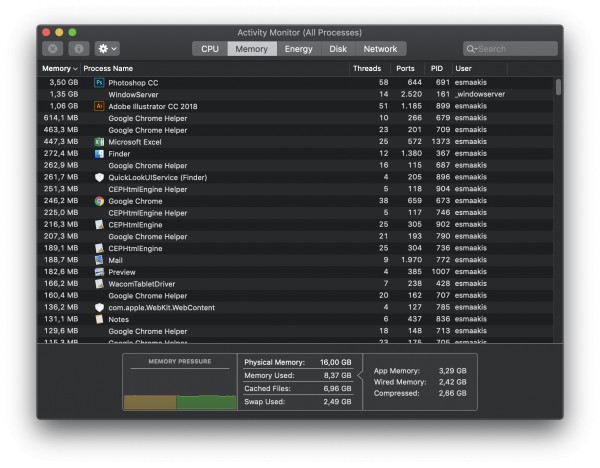Click the Notes process icon
Screen dimensions: 600x468
(x=99, y=319)
